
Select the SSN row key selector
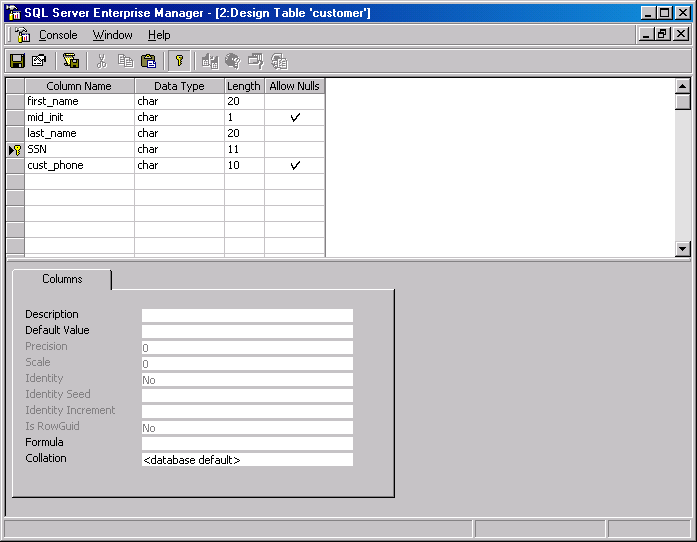[x=15, y=150]
